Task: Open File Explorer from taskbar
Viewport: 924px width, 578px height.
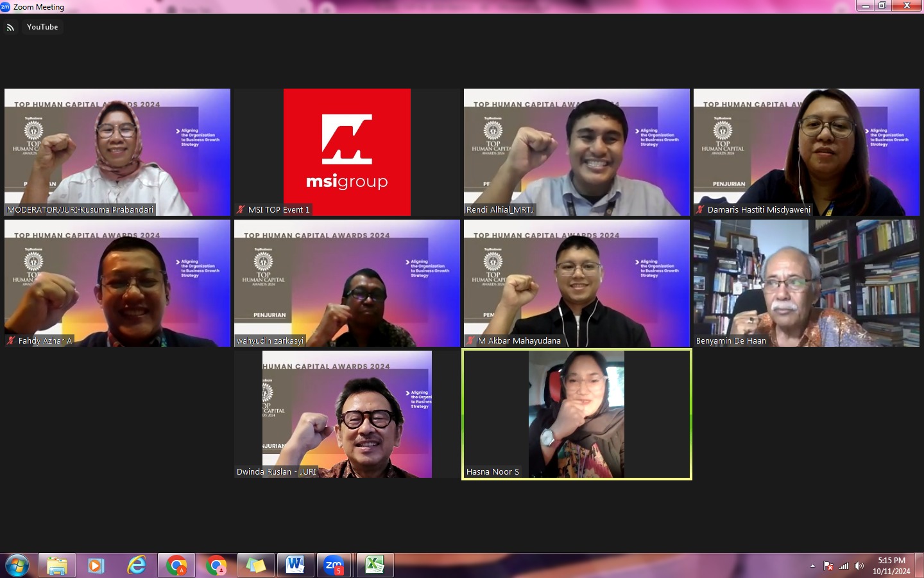Action: [57, 566]
